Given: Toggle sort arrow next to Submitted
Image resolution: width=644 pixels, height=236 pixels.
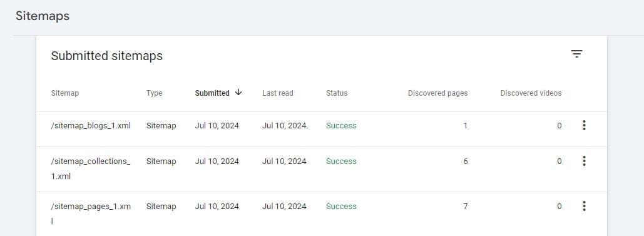Looking at the screenshot, I should point(238,93).
